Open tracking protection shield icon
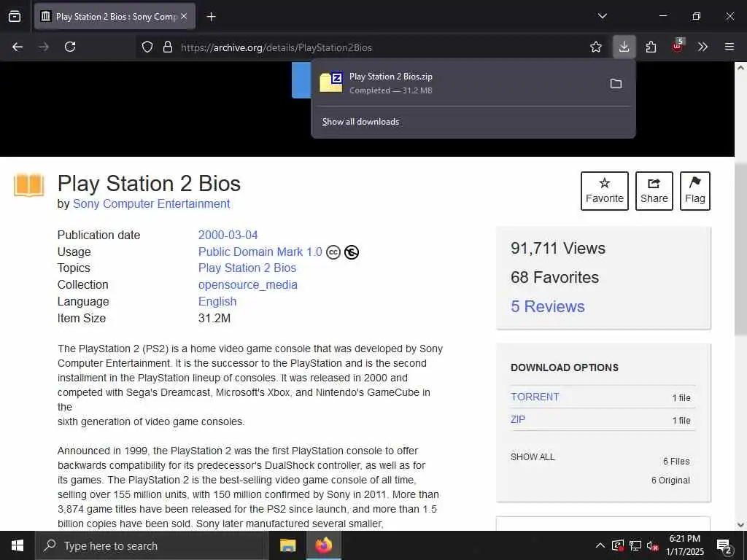747x560 pixels. [x=147, y=47]
